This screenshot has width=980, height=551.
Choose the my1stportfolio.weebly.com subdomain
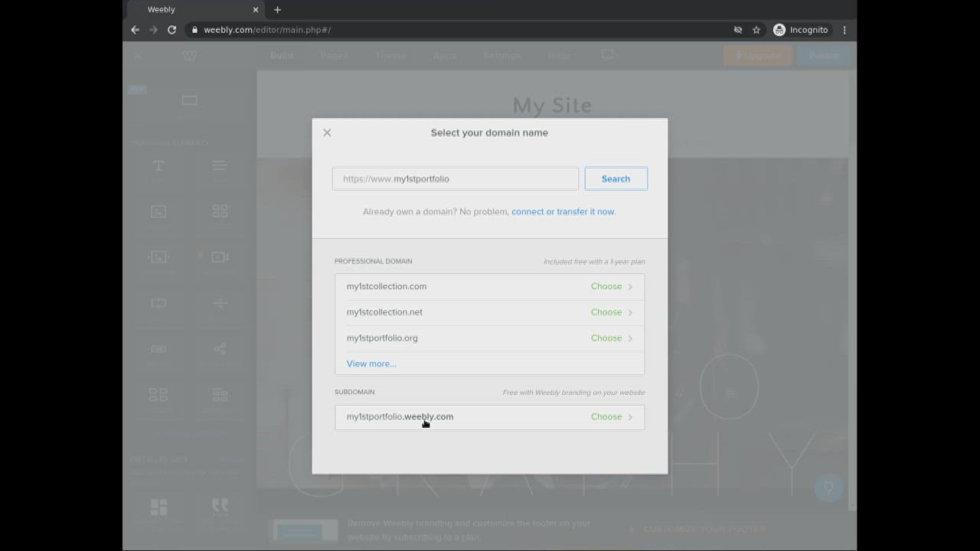[x=612, y=417]
